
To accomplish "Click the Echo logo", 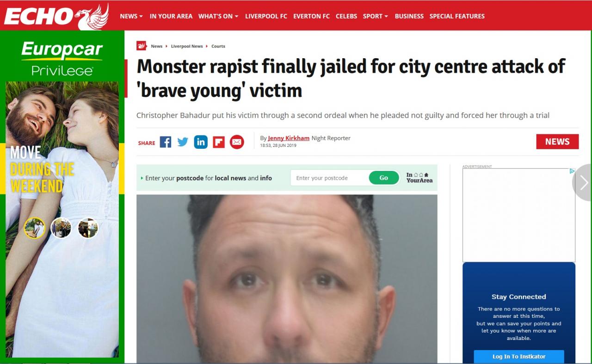I will [x=56, y=16].
